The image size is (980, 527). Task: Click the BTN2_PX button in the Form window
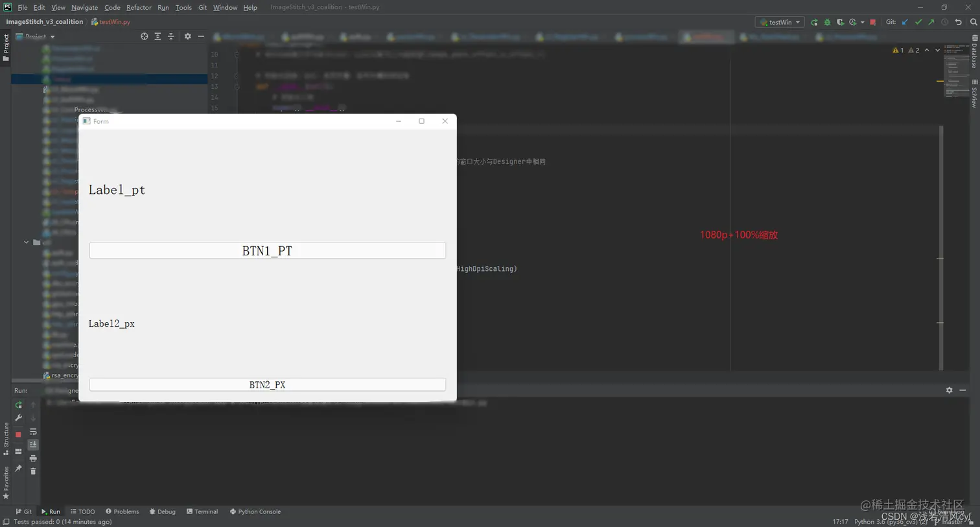[267, 384]
